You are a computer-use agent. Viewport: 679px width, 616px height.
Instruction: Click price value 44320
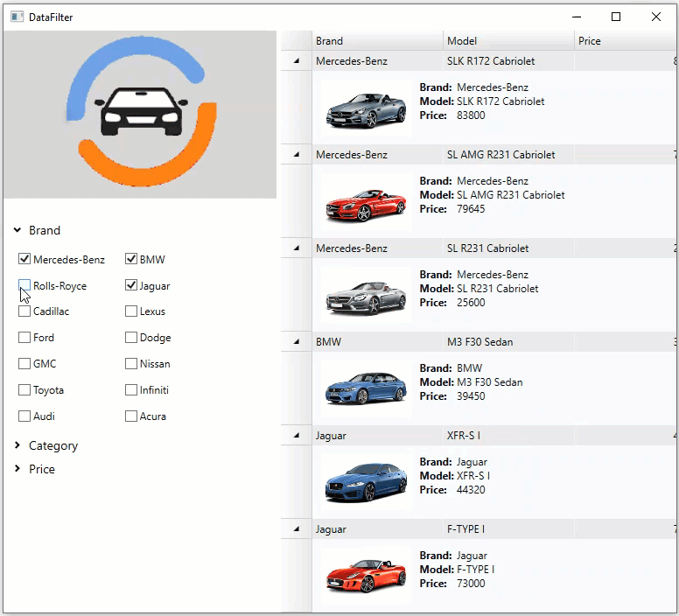(x=471, y=490)
